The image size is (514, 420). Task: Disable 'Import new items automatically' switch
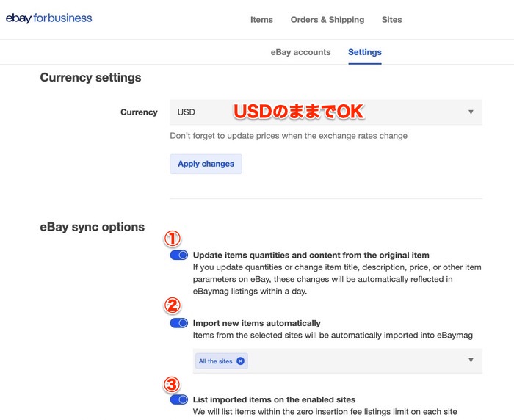point(178,323)
